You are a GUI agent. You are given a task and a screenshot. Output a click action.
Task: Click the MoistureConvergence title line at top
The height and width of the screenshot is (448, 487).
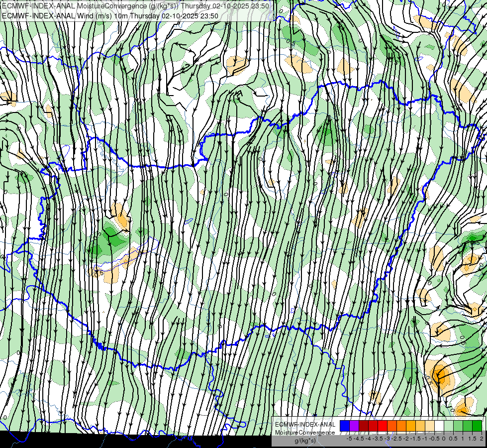click(x=135, y=6)
